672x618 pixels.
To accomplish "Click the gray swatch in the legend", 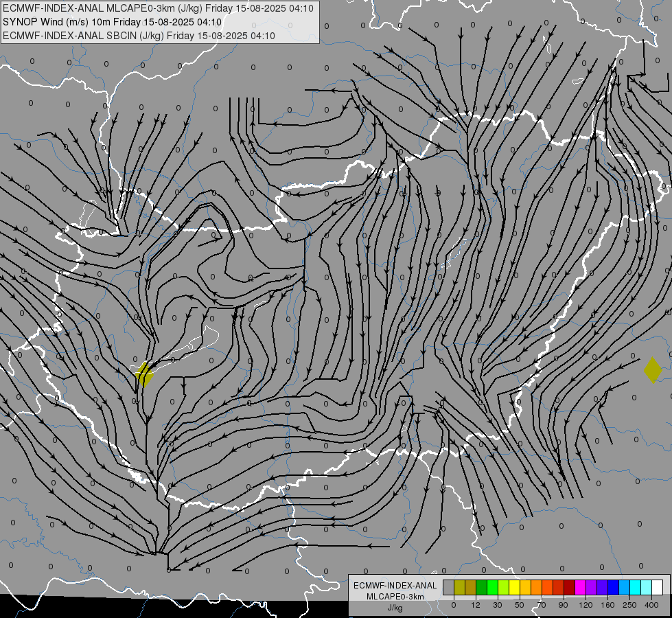I will (x=448, y=587).
